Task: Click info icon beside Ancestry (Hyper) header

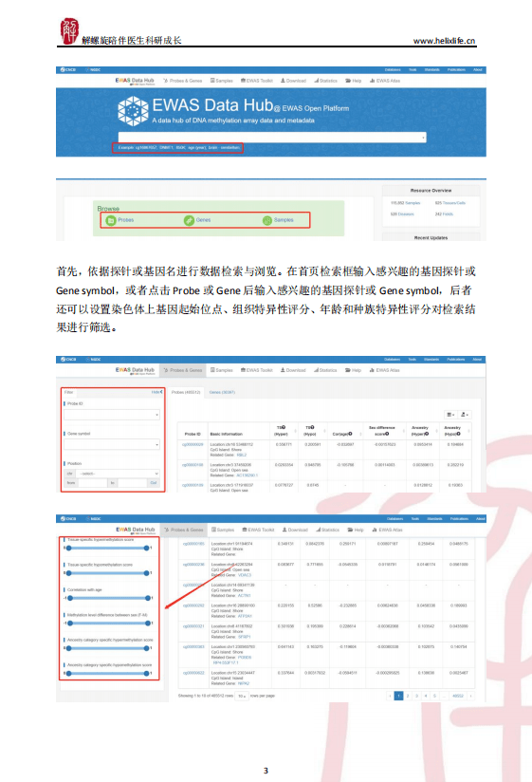Action: coord(428,434)
